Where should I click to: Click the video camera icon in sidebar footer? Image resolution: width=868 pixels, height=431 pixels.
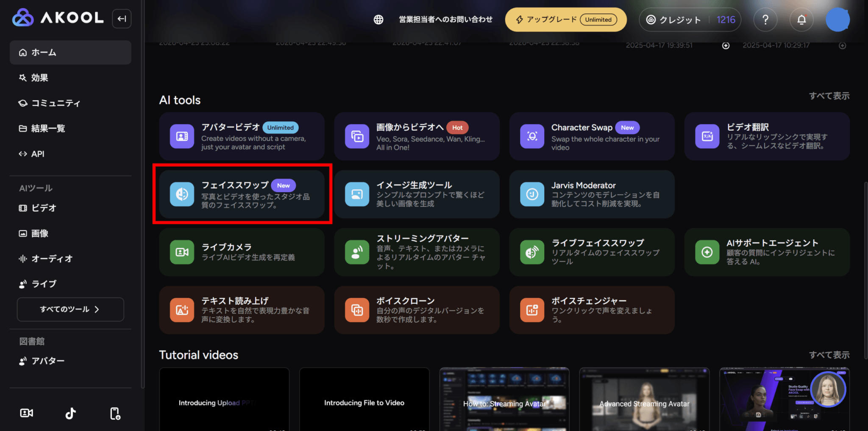click(x=27, y=413)
